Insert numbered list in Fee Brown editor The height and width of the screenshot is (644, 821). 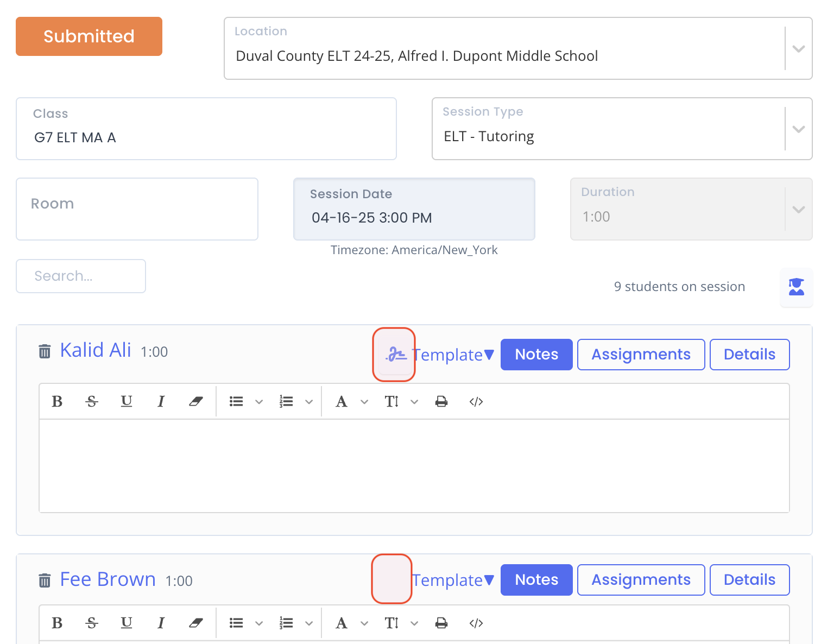286,623
